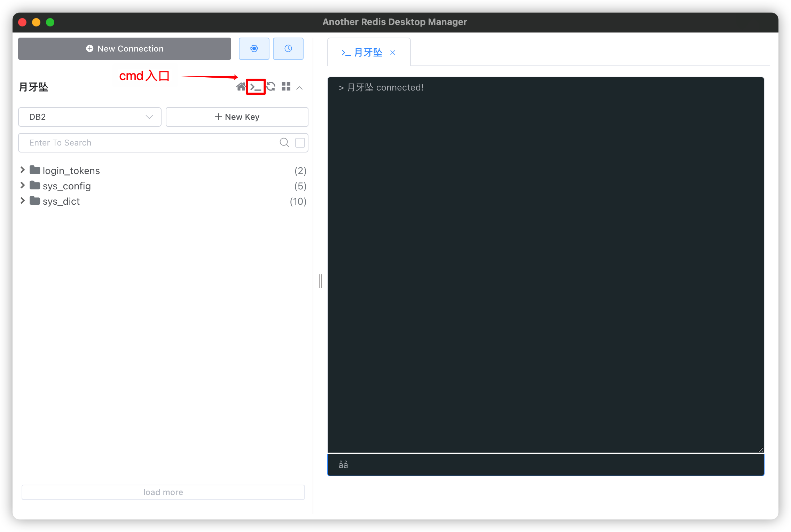Expand the sys_dict folder arrow
Screen dimensions: 791x532
click(x=23, y=201)
